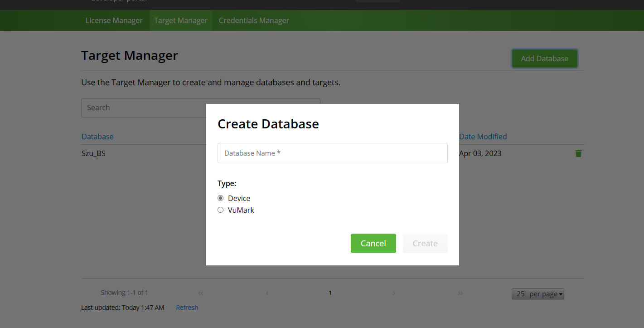The width and height of the screenshot is (644, 328).
Task: Click the Target Manager page heading
Action: [x=130, y=56]
